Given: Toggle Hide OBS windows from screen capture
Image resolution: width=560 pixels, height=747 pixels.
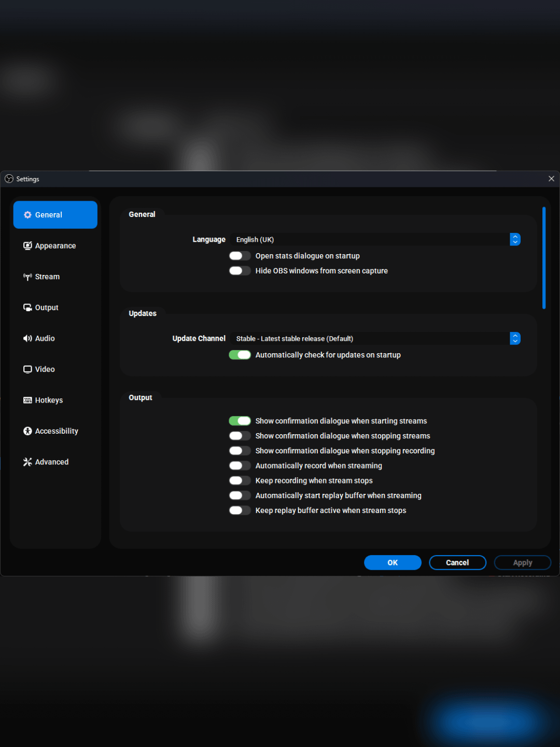Looking at the screenshot, I should 240,271.
